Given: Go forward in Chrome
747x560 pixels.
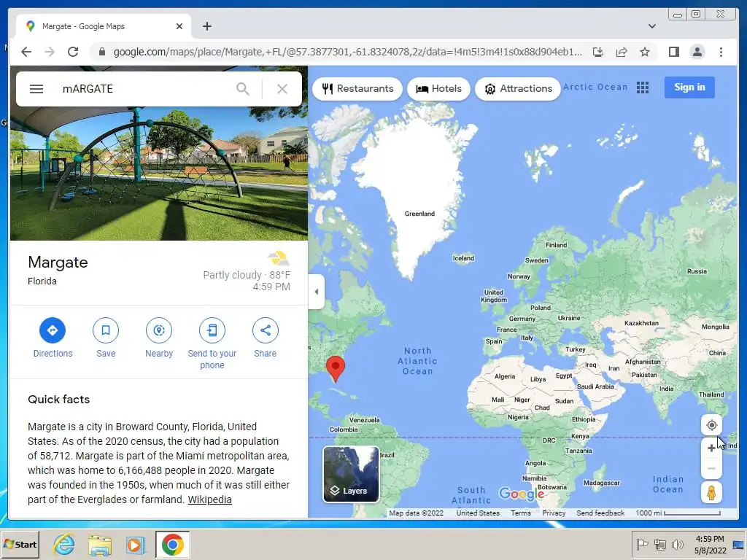Looking at the screenshot, I should coord(50,52).
